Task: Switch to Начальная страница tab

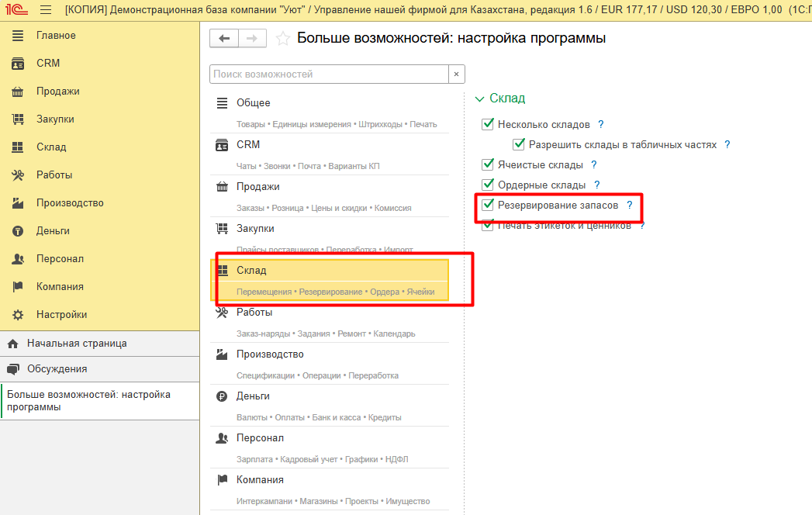Action: point(77,343)
